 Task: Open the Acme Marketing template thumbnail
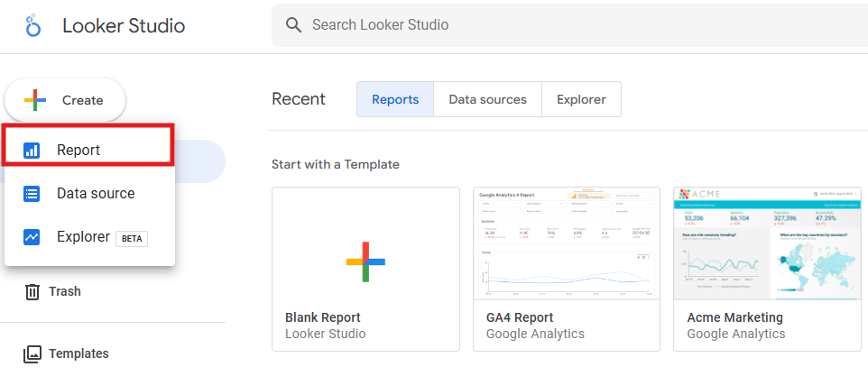(x=768, y=244)
